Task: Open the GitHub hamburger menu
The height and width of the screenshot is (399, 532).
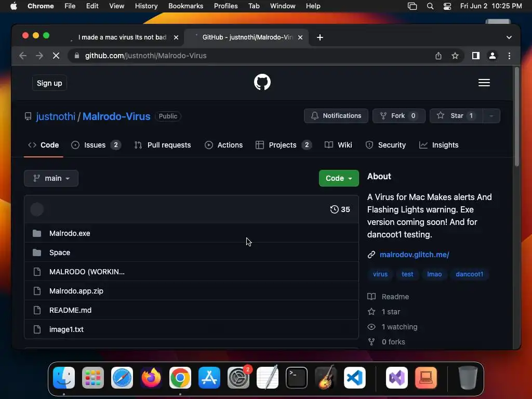Action: pos(484,83)
